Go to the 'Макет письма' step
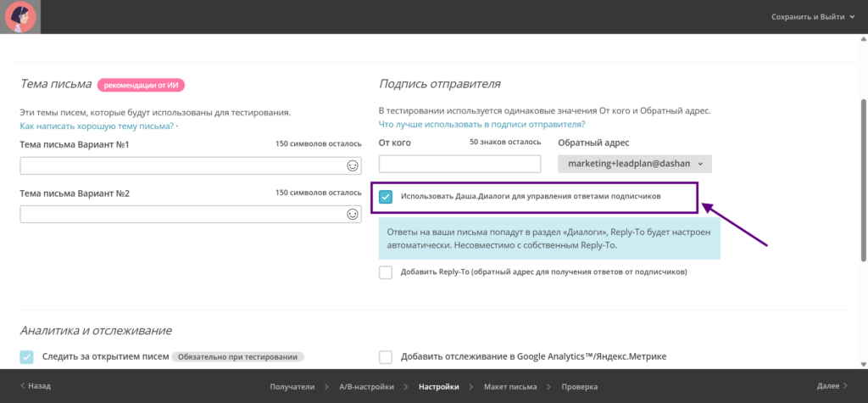 (x=509, y=386)
